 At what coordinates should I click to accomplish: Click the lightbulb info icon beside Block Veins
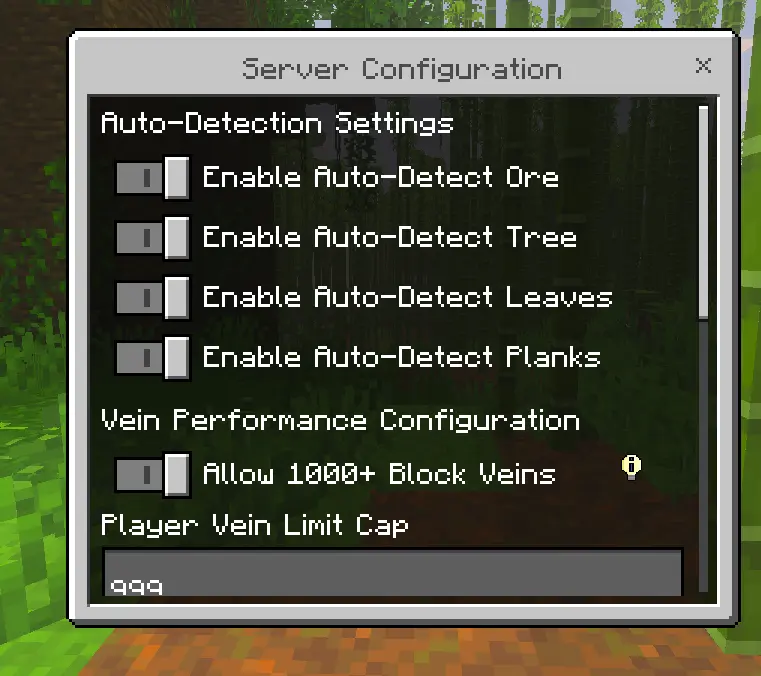[x=631, y=467]
